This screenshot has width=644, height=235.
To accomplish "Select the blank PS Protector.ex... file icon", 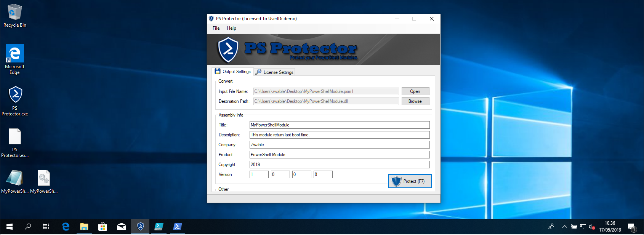I will pyautogui.click(x=15, y=143).
